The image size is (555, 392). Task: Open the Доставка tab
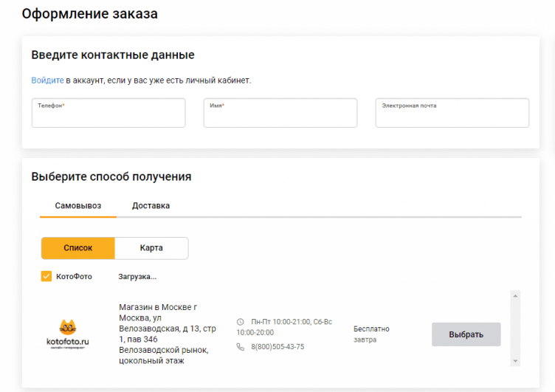coord(151,206)
